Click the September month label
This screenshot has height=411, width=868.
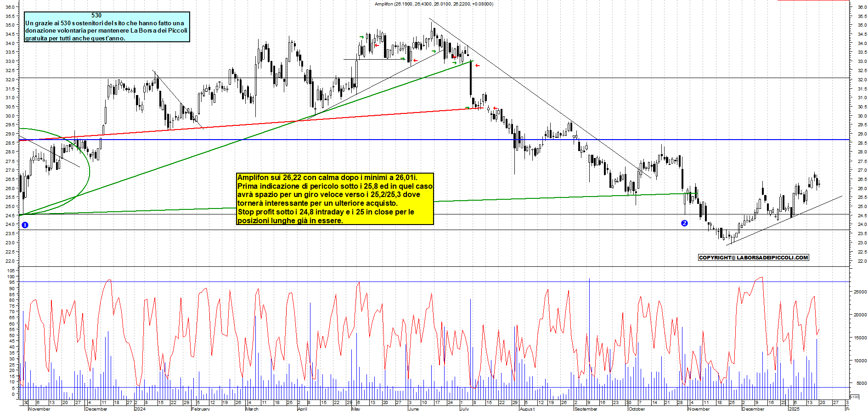point(586,409)
